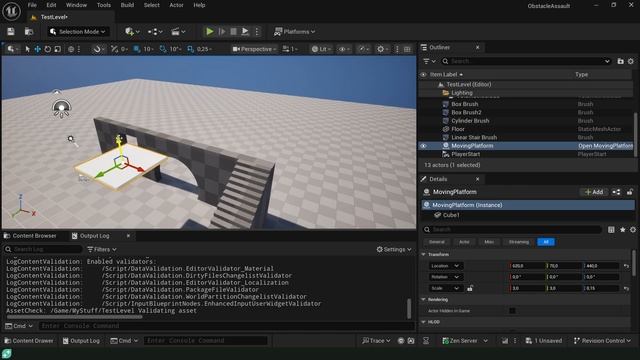
Task: Click the Add component button
Action: pos(594,192)
